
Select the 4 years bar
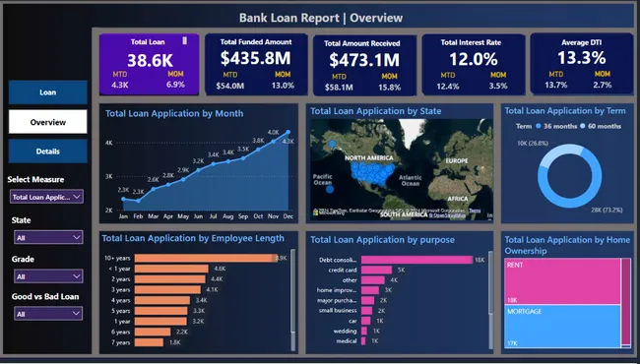tap(162, 300)
